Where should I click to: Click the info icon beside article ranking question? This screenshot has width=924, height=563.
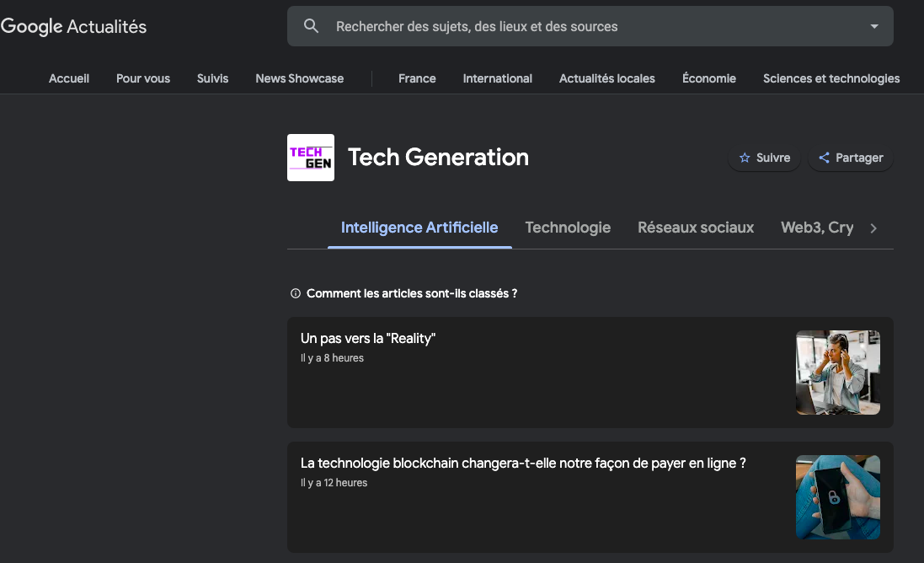(x=296, y=293)
